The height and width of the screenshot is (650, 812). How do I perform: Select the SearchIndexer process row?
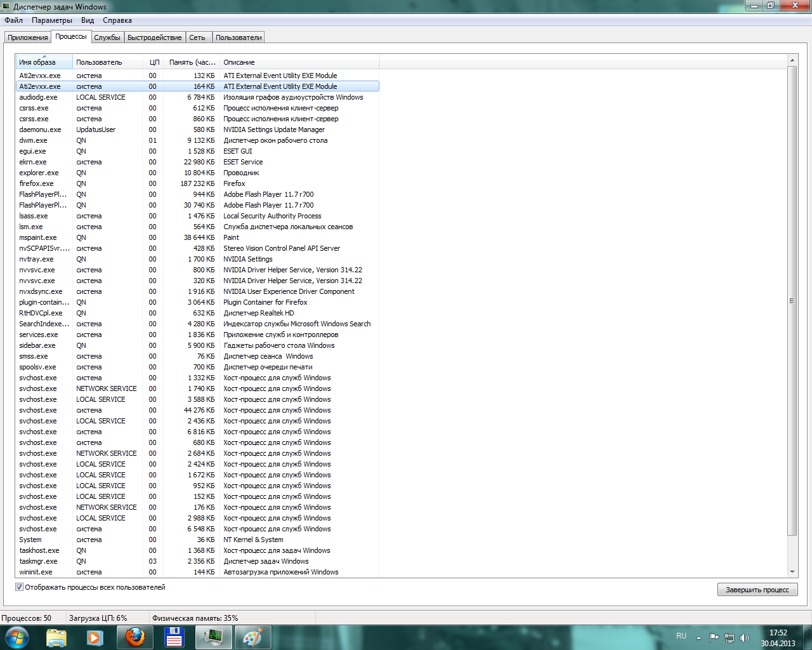click(197, 324)
